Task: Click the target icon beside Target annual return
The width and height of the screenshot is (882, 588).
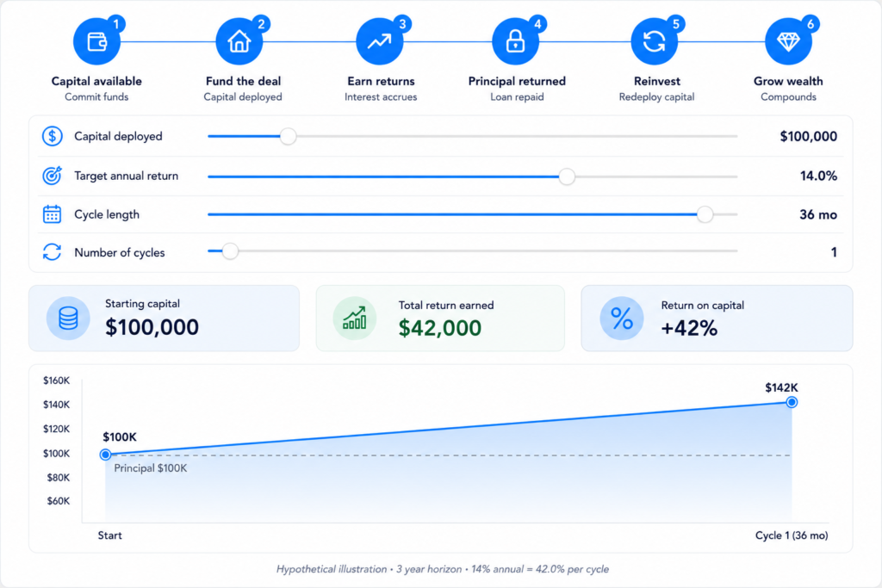Action: pos(53,176)
